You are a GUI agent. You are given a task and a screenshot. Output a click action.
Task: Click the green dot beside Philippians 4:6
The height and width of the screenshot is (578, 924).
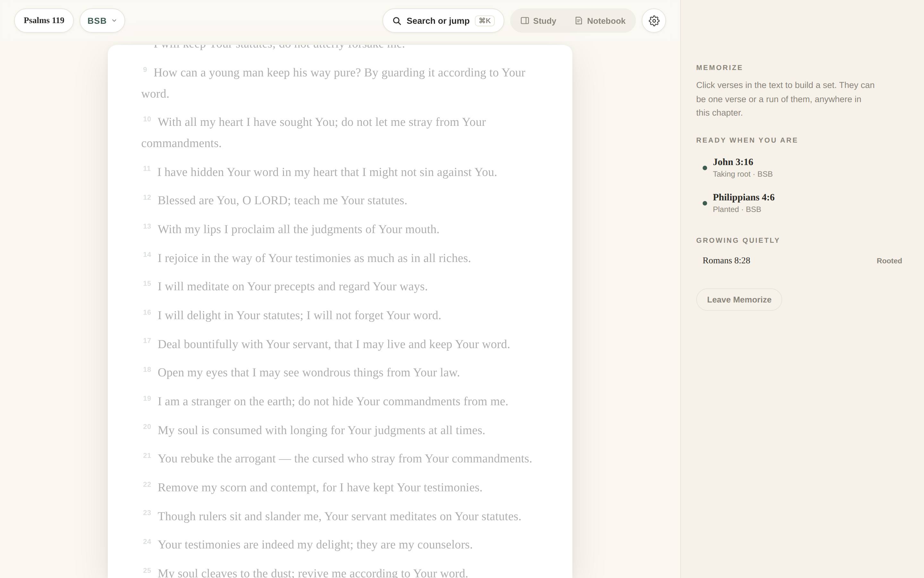click(x=705, y=203)
